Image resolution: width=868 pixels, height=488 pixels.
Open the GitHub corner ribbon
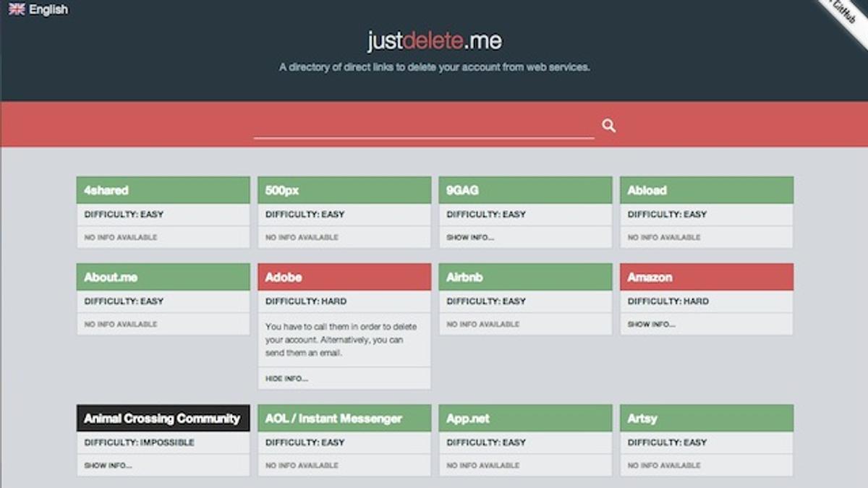point(845,13)
